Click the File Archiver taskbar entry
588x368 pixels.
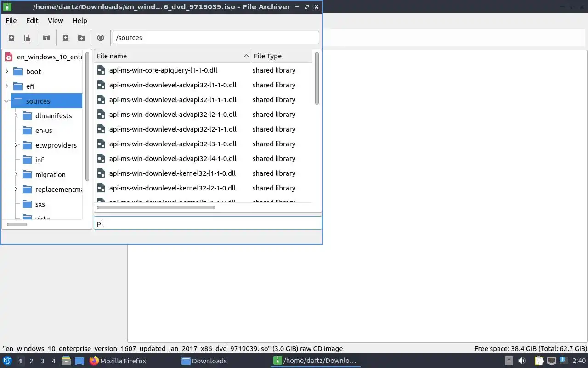[x=315, y=361]
